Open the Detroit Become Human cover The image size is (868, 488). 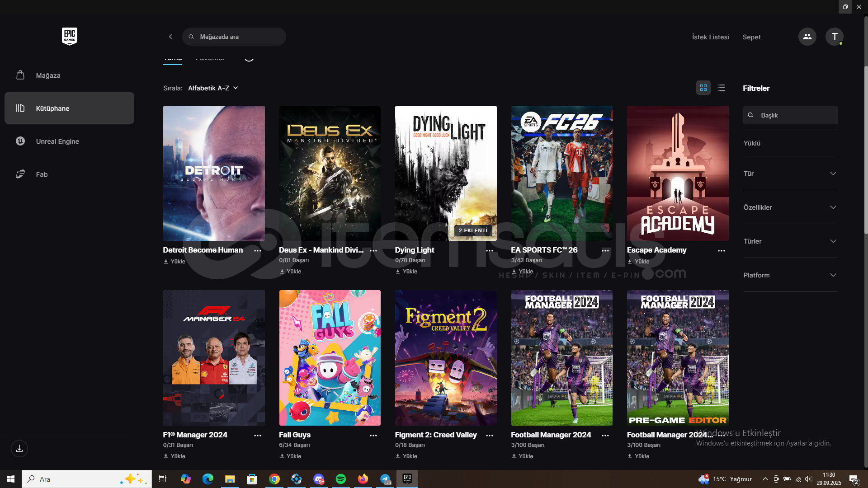pos(214,173)
